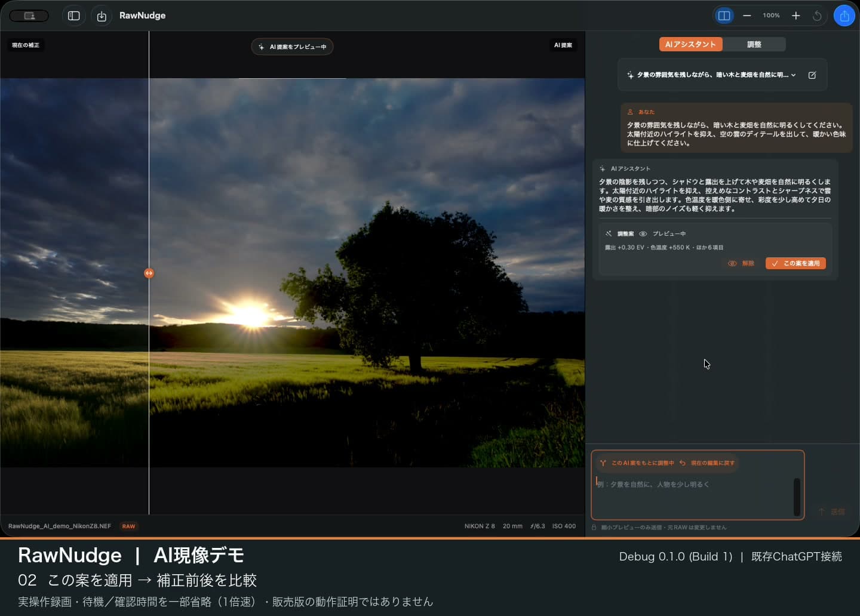Click the 露出 +0.30 EV summary line

point(664,247)
